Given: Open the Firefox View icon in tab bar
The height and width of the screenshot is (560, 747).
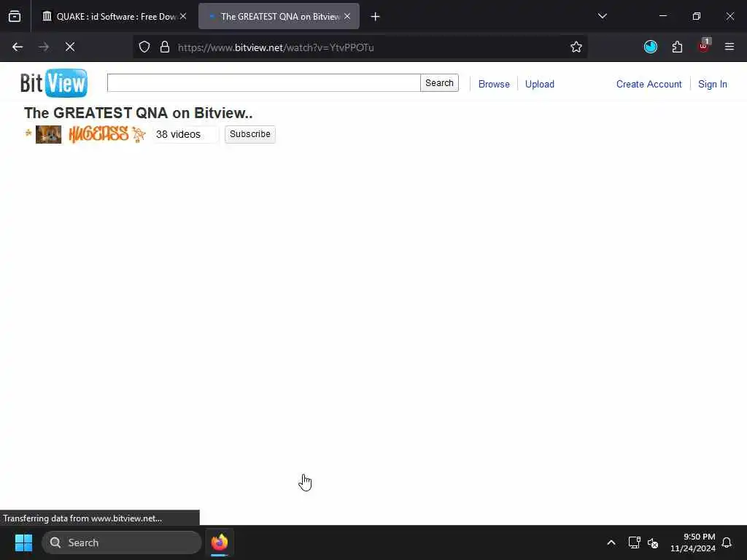Looking at the screenshot, I should [15, 16].
